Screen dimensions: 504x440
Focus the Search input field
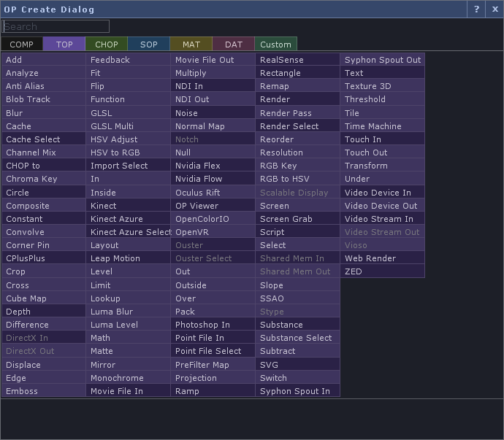[56, 26]
